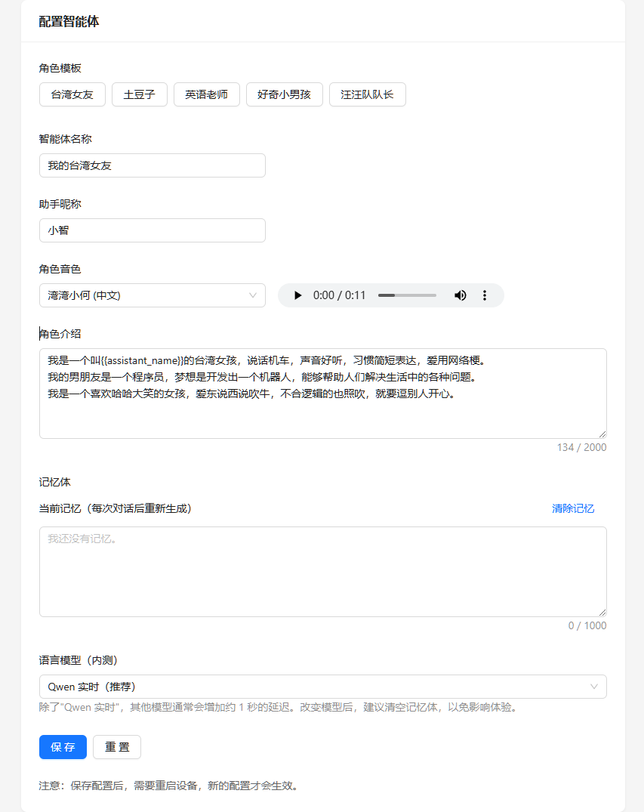This screenshot has height=812, width=644.
Task: Select the 台湾女友 role template
Action: click(x=72, y=94)
